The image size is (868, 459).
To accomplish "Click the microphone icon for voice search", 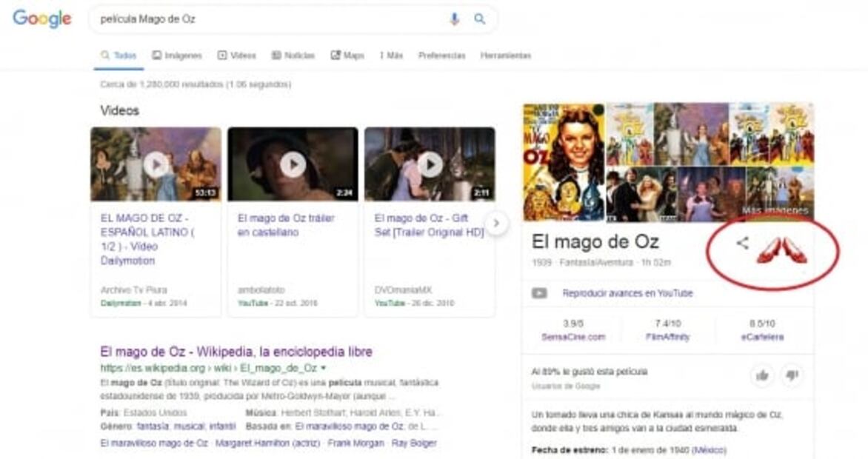I will pyautogui.click(x=453, y=18).
